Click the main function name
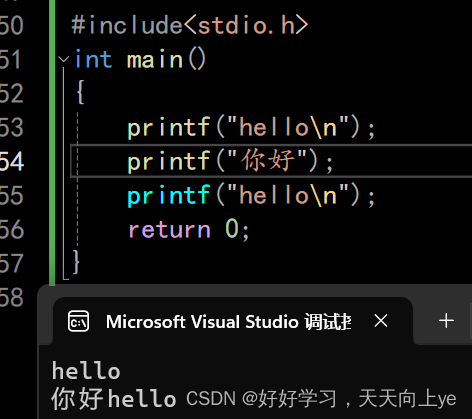Image resolution: width=472 pixels, height=419 pixels. tap(155, 60)
